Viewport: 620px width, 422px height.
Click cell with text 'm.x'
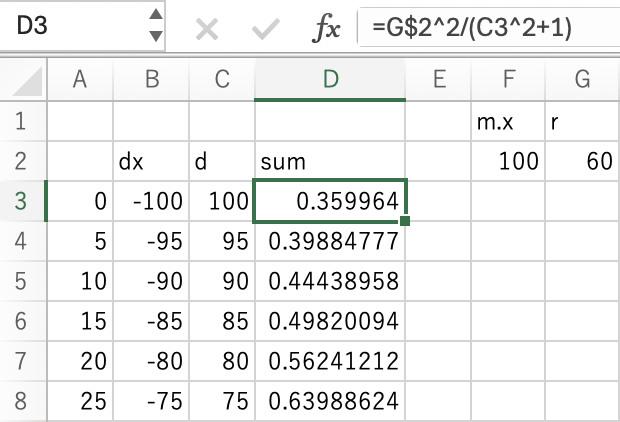(x=508, y=121)
